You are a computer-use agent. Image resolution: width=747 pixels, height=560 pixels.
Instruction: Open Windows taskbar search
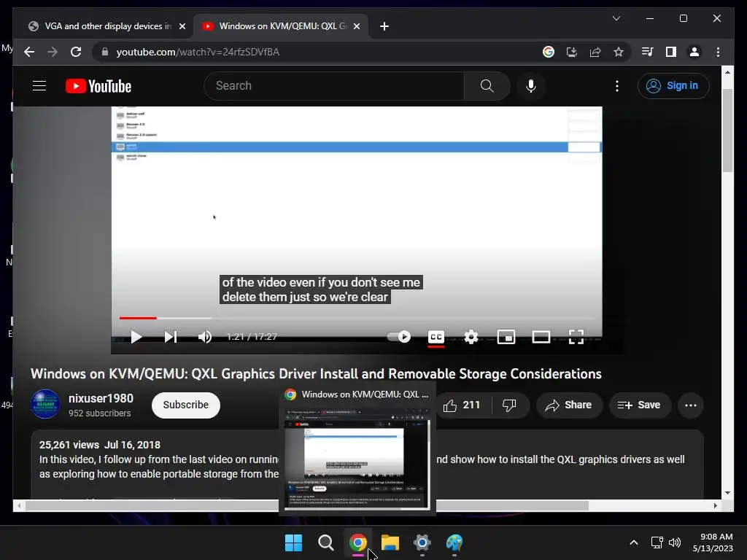(x=326, y=542)
